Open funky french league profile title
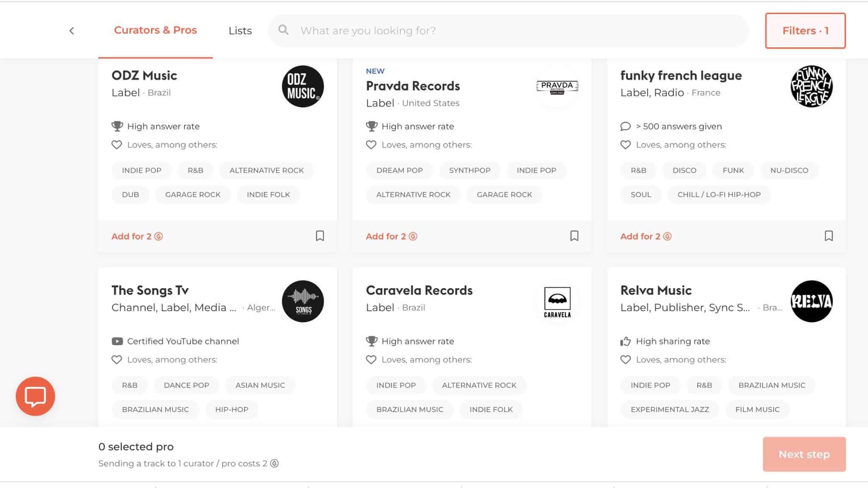The image size is (868, 488). pyautogui.click(x=681, y=76)
